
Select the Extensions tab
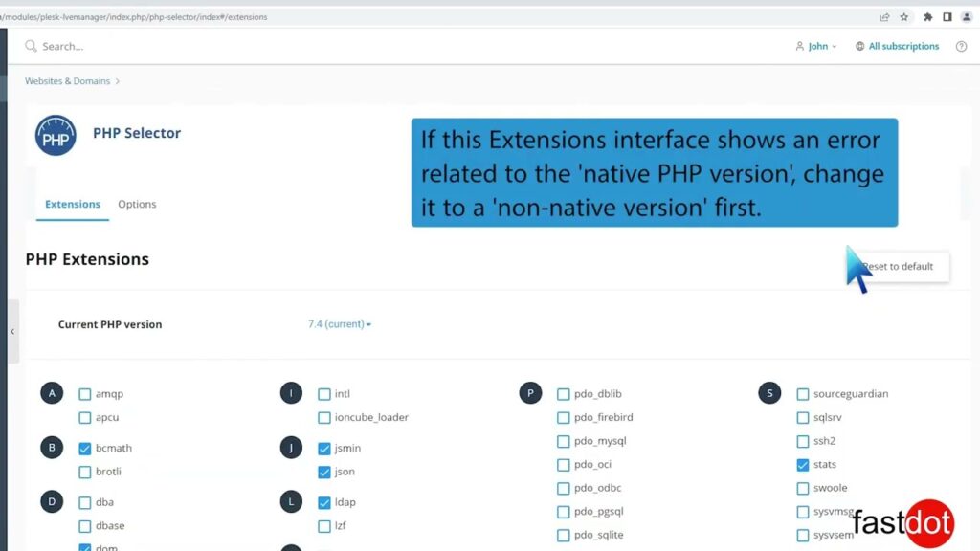[72, 204]
